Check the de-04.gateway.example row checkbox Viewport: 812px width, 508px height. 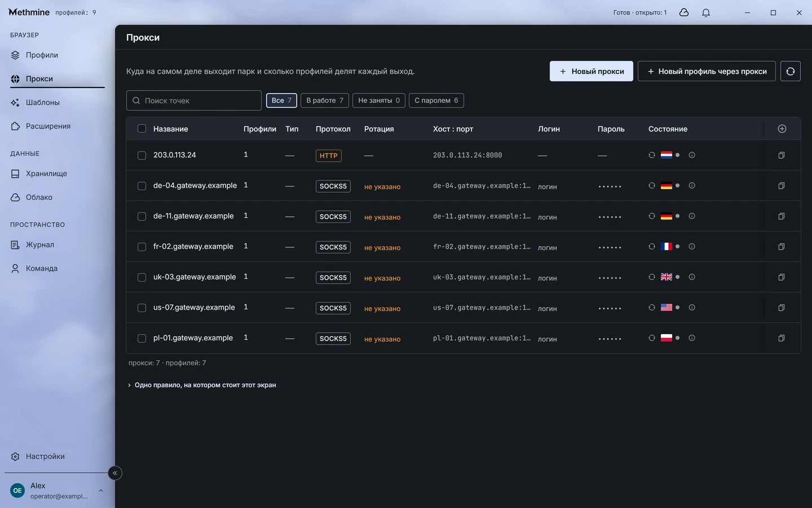142,186
